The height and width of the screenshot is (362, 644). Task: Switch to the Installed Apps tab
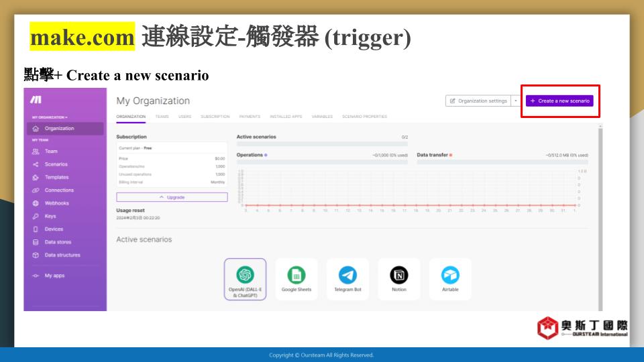tap(286, 117)
